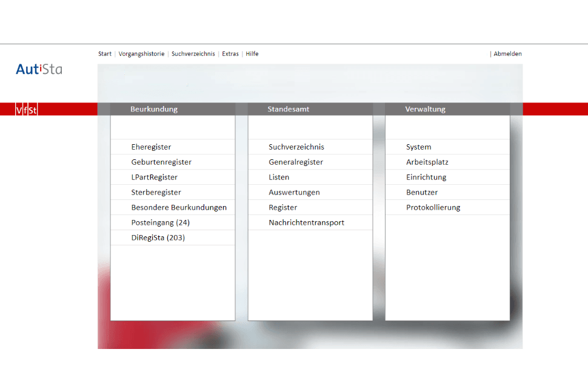This screenshot has width=588, height=392.
Task: Click the AutiSta logo
Action: (39, 69)
